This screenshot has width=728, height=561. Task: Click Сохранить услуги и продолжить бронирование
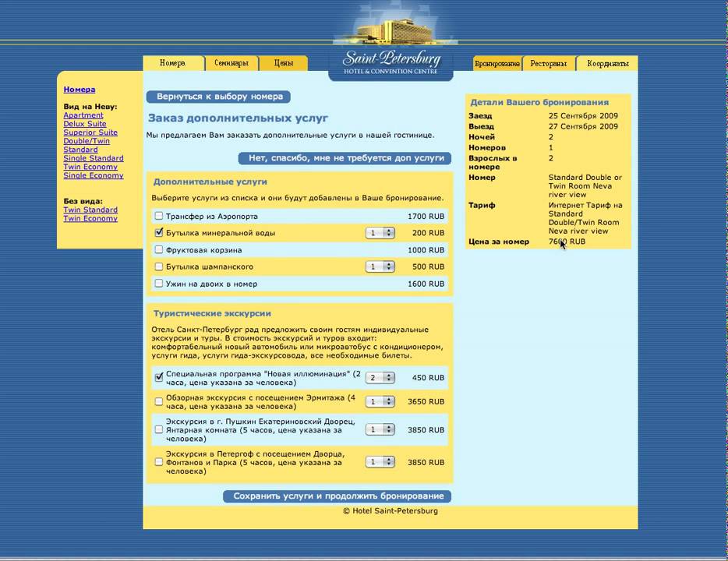click(x=337, y=496)
